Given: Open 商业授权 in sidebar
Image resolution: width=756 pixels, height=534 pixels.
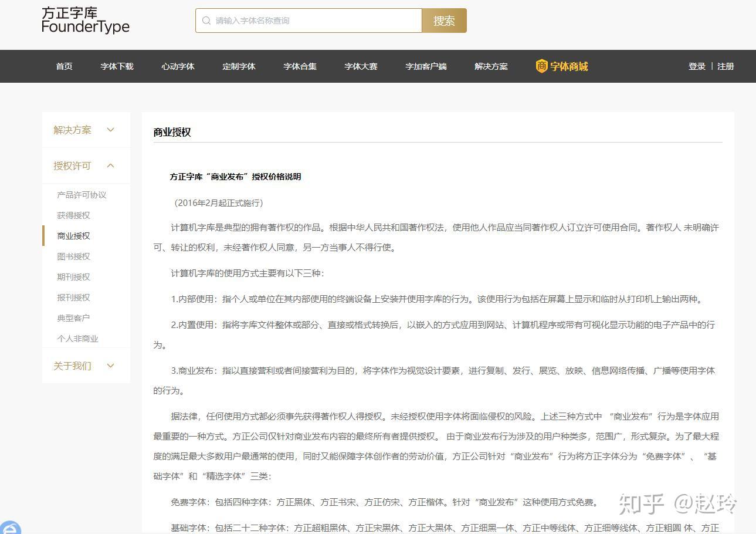Looking at the screenshot, I should coord(74,236).
